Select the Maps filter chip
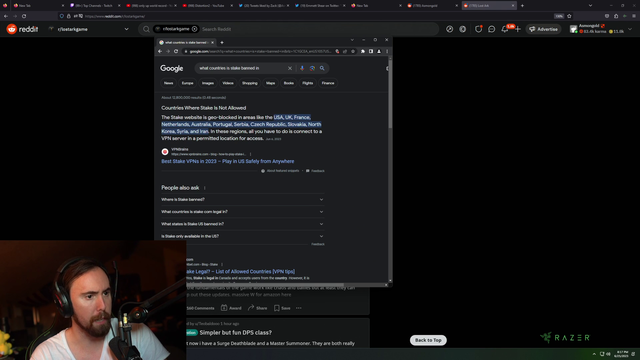 271,83
